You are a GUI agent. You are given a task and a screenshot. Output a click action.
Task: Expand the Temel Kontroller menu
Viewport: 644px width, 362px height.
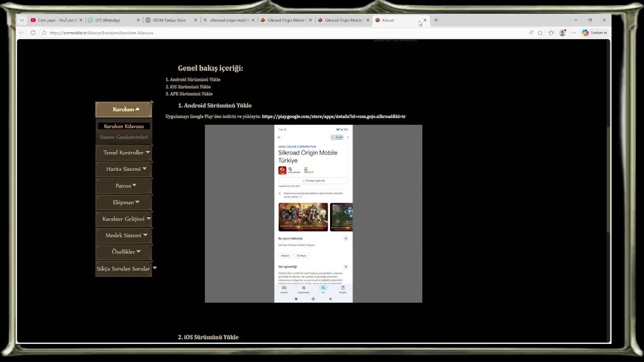pos(124,152)
